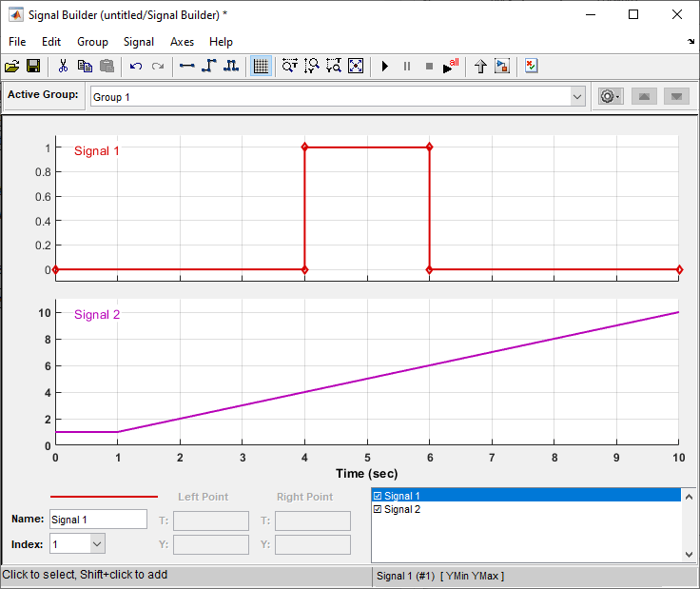Cut the selected signal with scissors icon

point(63,66)
